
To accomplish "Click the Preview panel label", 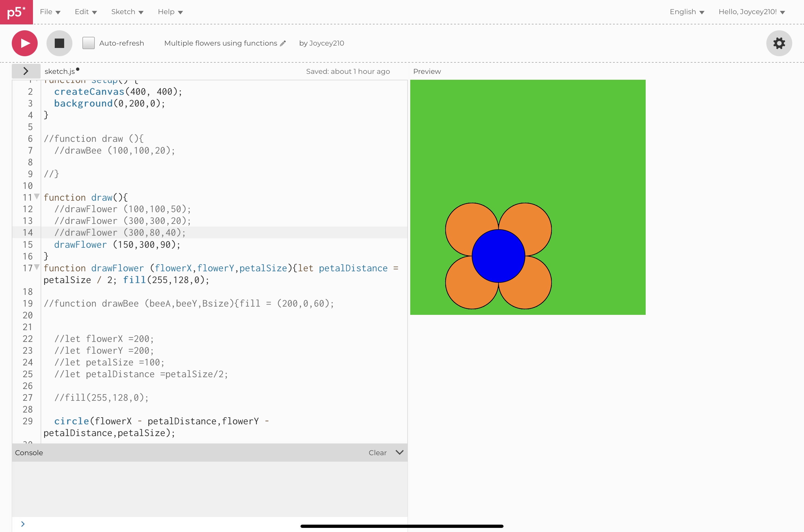I will pyautogui.click(x=427, y=71).
